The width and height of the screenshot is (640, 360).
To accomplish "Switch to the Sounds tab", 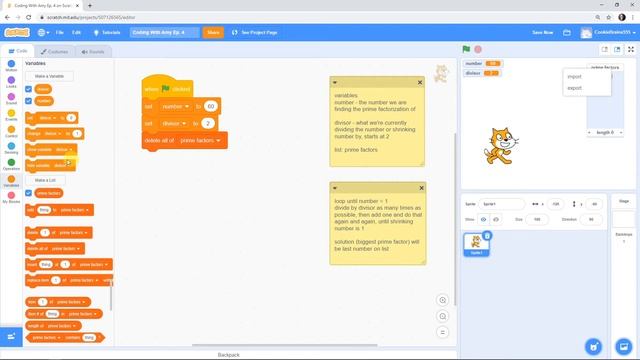I will pos(93,51).
